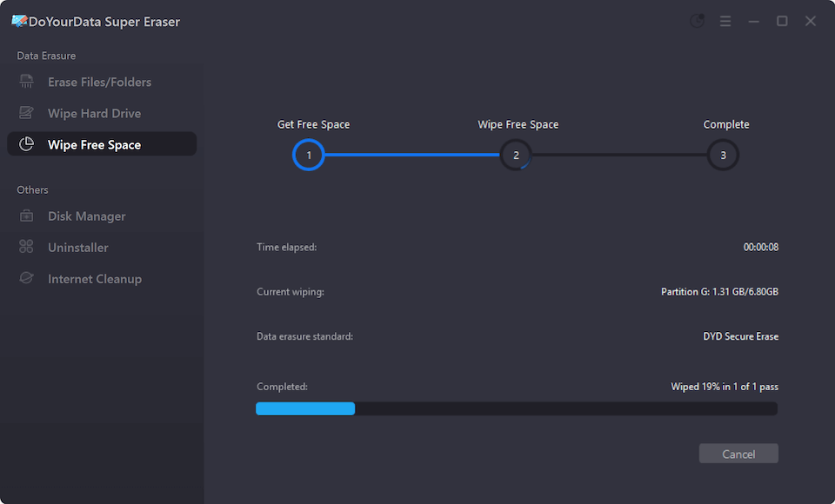Click the Wipe Hard Drive icon
Viewport: 835px width, 504px height.
pos(27,113)
